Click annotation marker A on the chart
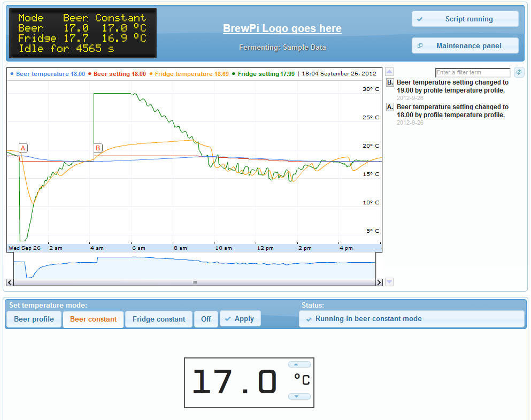 (23, 148)
